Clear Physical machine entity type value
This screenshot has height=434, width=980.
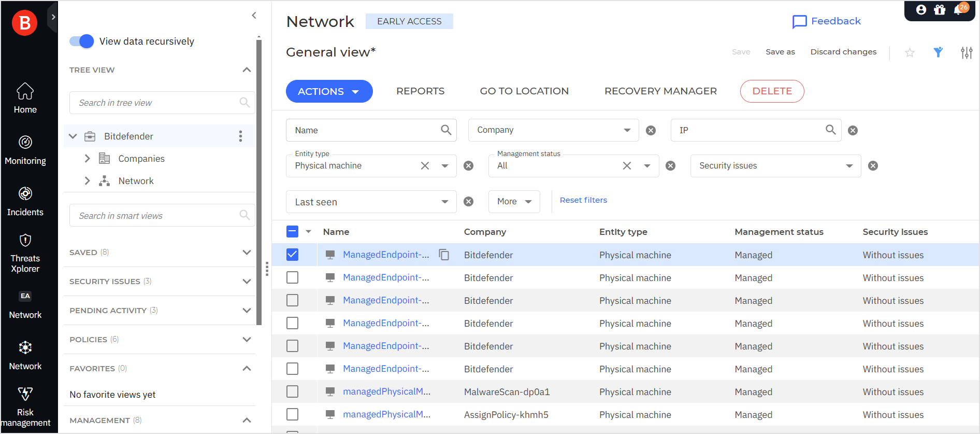tap(425, 165)
